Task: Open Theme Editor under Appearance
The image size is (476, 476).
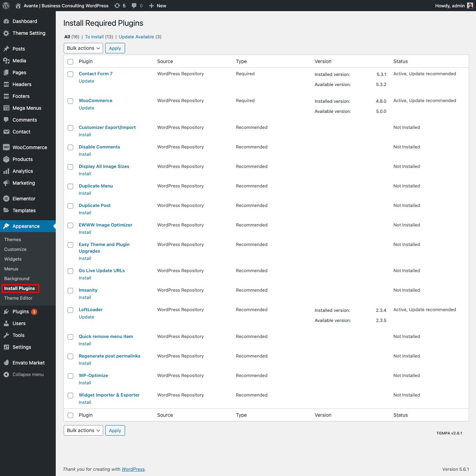Action: click(x=18, y=298)
